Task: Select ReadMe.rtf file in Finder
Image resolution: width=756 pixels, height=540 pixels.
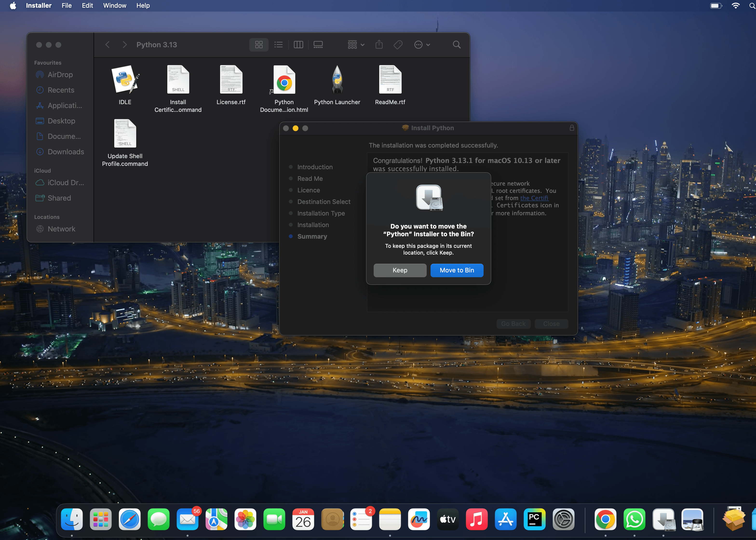Action: point(390,85)
